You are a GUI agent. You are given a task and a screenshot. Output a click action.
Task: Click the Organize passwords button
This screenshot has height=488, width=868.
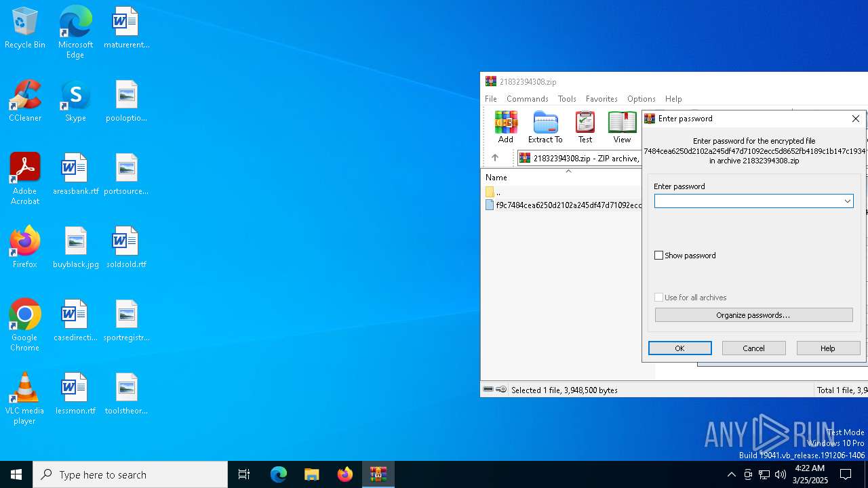(x=753, y=315)
